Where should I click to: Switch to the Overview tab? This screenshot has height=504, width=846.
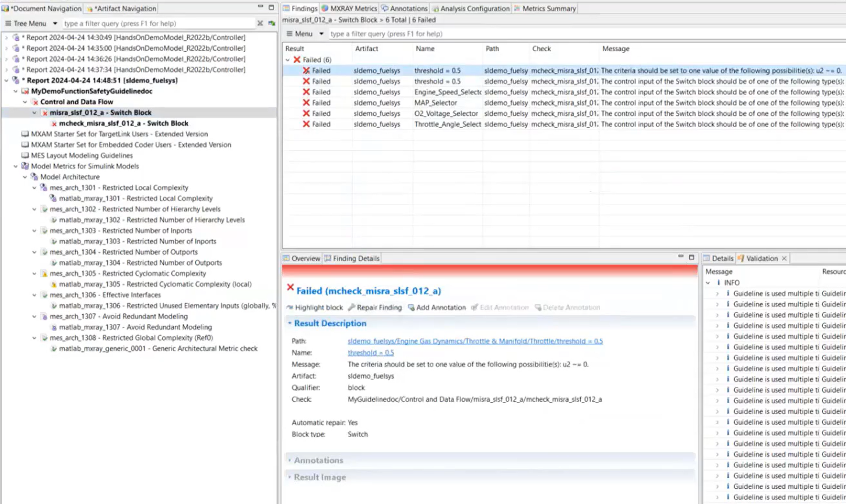[x=301, y=258]
